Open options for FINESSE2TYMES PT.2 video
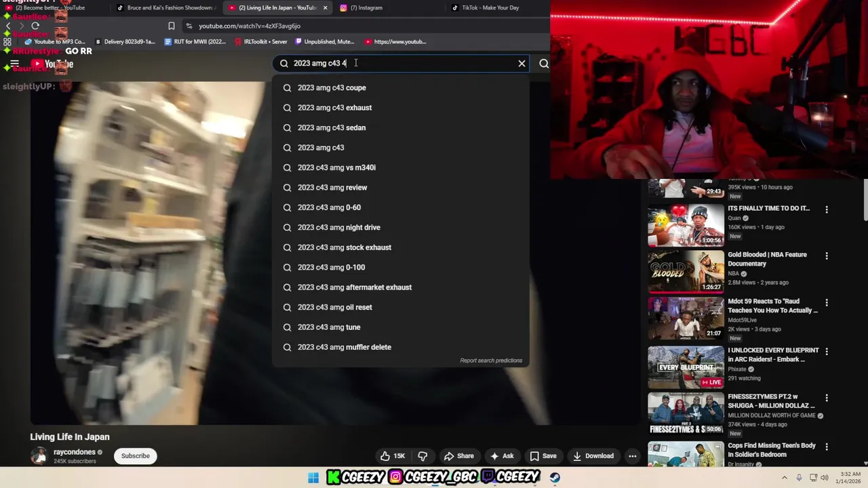 827,398
